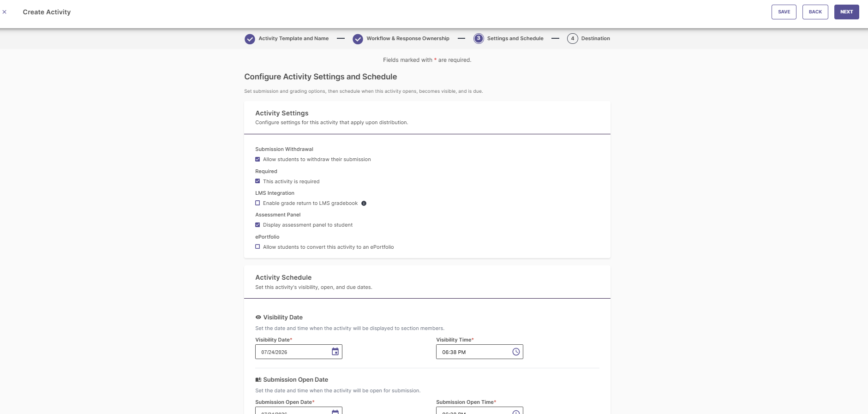
Task: Click the Assessment Panel label
Action: pyautogui.click(x=278, y=215)
